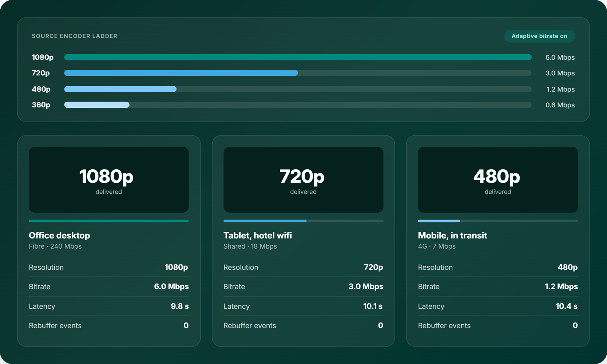Click the Tablet hotel wifi bandwidth progress bar
607x364 pixels.
click(303, 221)
